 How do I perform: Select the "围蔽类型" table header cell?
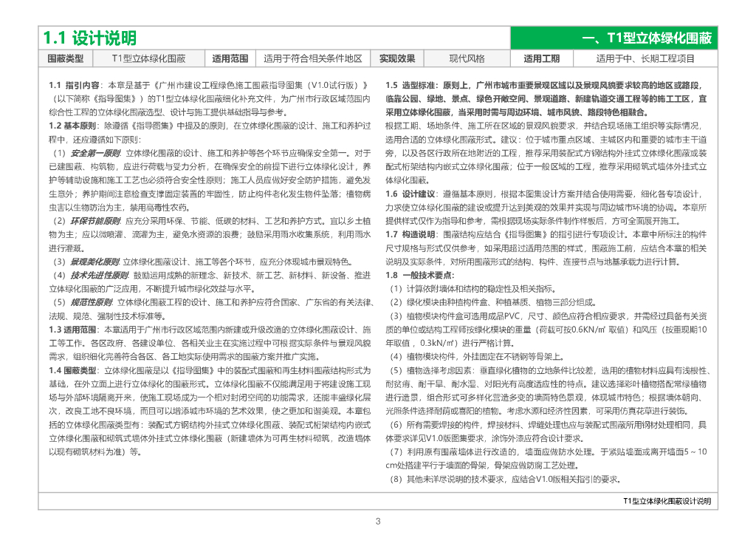[66, 59]
